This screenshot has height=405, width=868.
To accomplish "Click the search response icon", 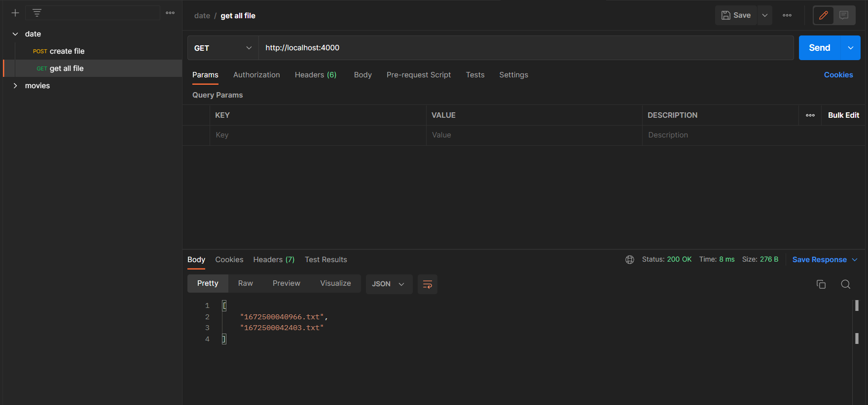I will click(845, 284).
